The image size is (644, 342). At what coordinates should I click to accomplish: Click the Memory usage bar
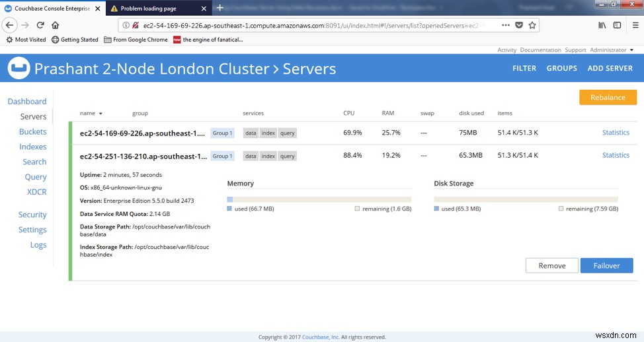tap(319, 199)
